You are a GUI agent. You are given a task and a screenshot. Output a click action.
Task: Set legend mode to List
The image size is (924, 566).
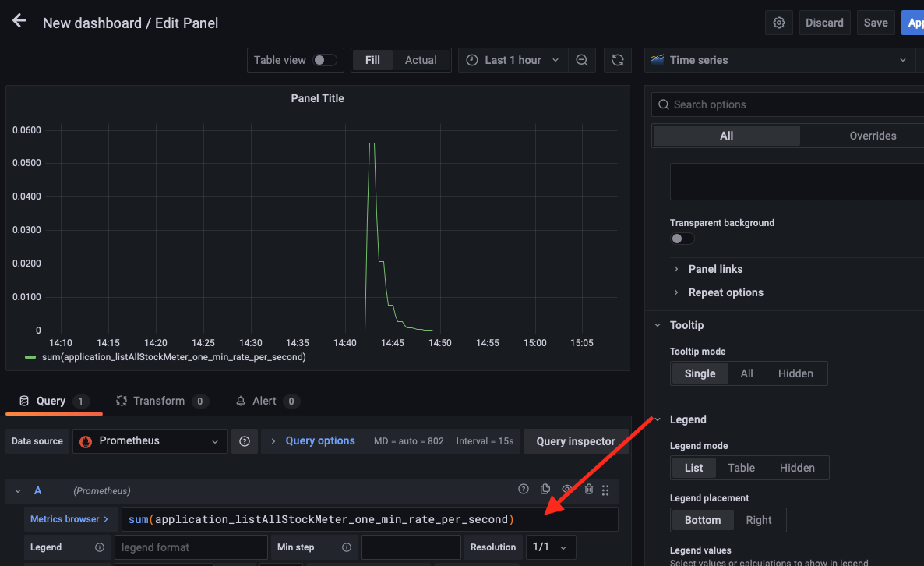[x=693, y=468]
